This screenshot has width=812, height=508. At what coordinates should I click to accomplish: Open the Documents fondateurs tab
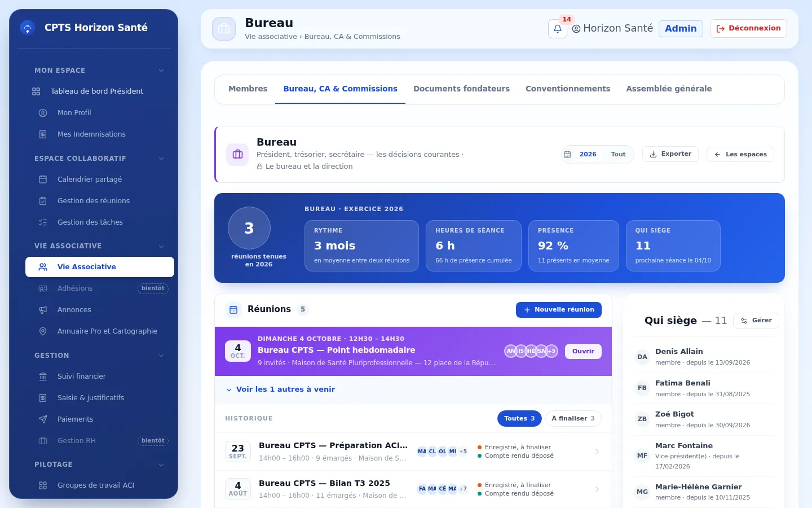click(461, 89)
